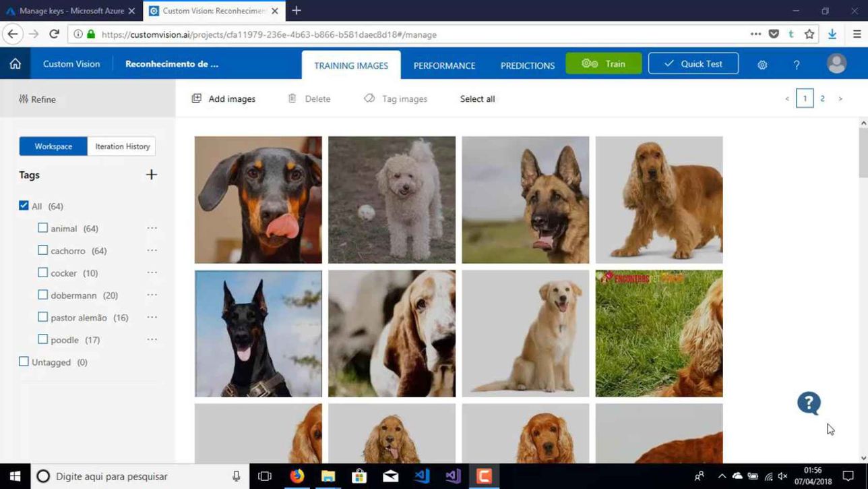Launch Firefox from taskbar
868x489 pixels.
297,476
